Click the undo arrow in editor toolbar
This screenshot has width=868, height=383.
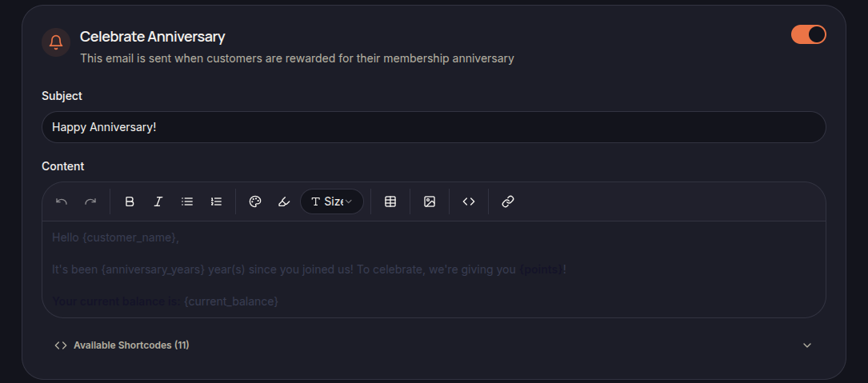tap(62, 201)
